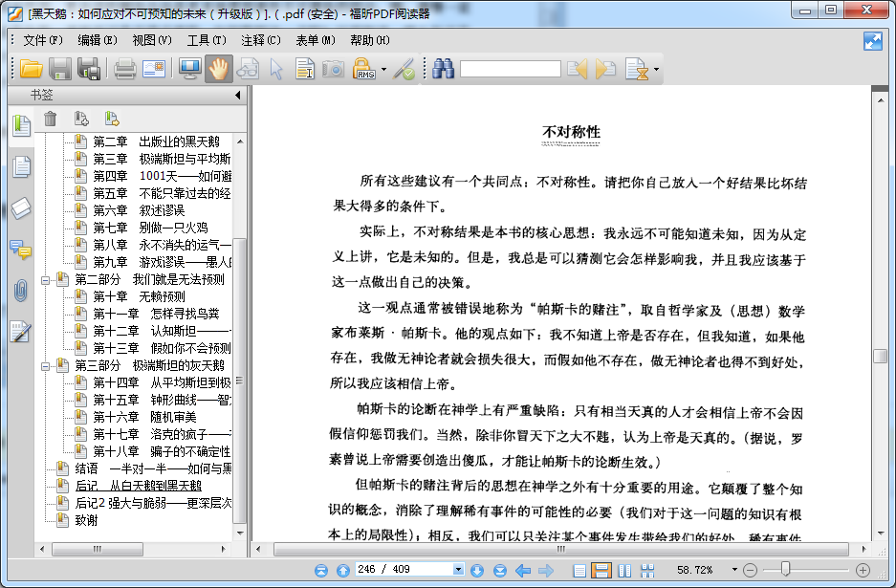The height and width of the screenshot is (588, 896).
Task: Go to previous search result
Action: click(578, 69)
